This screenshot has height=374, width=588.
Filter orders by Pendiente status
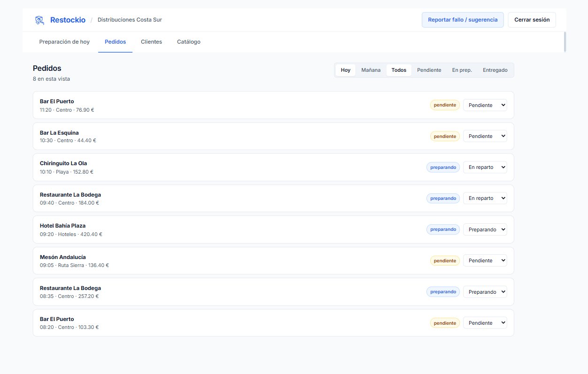point(429,70)
